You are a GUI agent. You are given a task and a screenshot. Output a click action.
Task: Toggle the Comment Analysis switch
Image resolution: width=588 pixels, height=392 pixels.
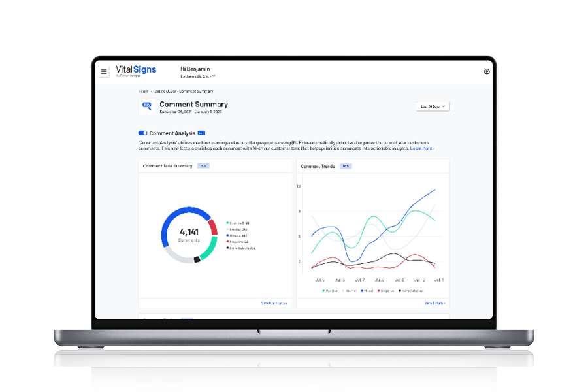pos(143,133)
